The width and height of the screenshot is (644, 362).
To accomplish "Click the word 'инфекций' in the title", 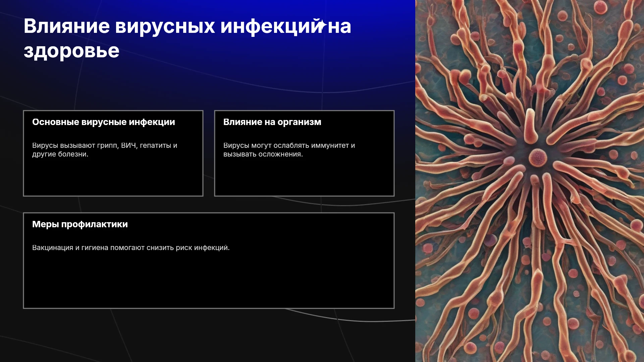I will click(x=270, y=26).
